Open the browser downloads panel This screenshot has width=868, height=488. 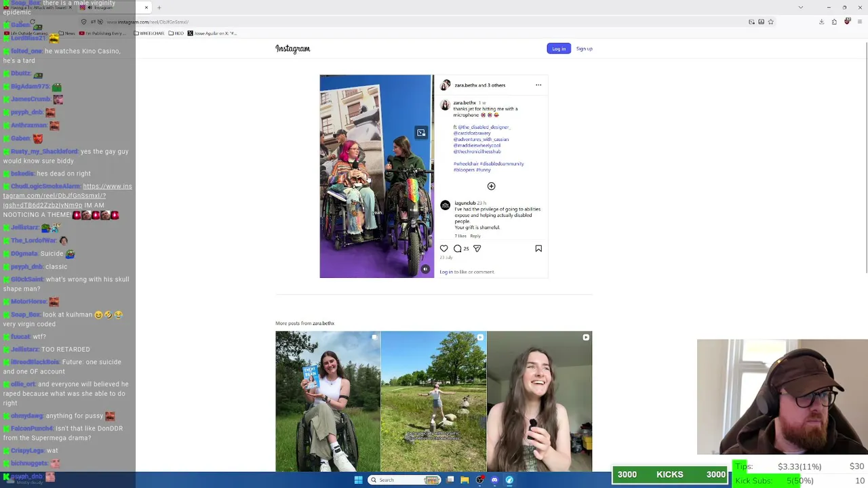click(x=821, y=22)
